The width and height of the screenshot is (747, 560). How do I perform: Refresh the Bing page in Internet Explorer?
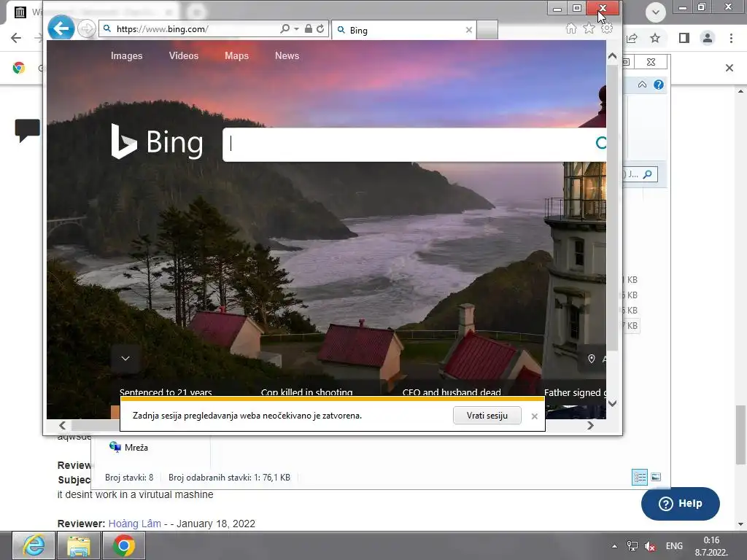(321, 29)
